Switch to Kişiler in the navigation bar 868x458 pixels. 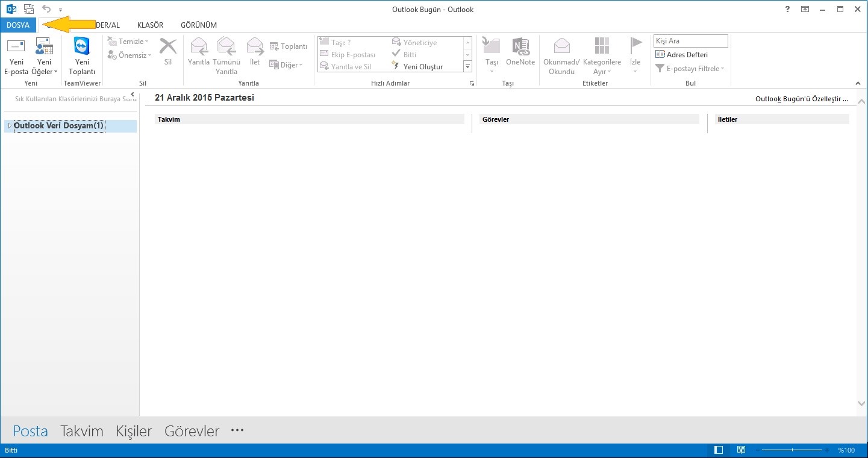(x=134, y=431)
